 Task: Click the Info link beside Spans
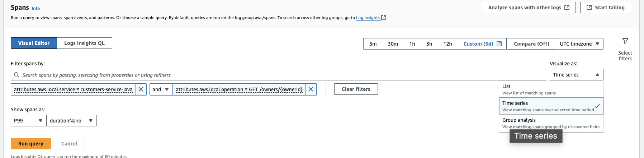click(36, 8)
